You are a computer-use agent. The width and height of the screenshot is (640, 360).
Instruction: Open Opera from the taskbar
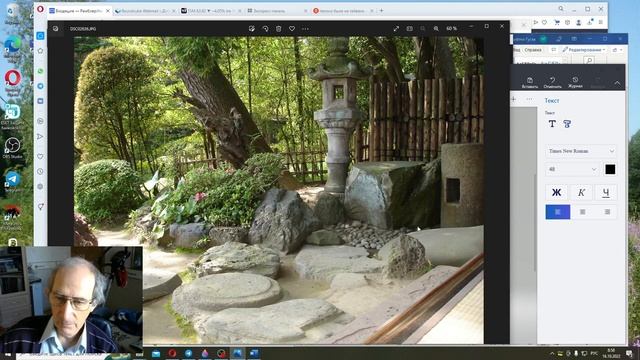click(172, 353)
